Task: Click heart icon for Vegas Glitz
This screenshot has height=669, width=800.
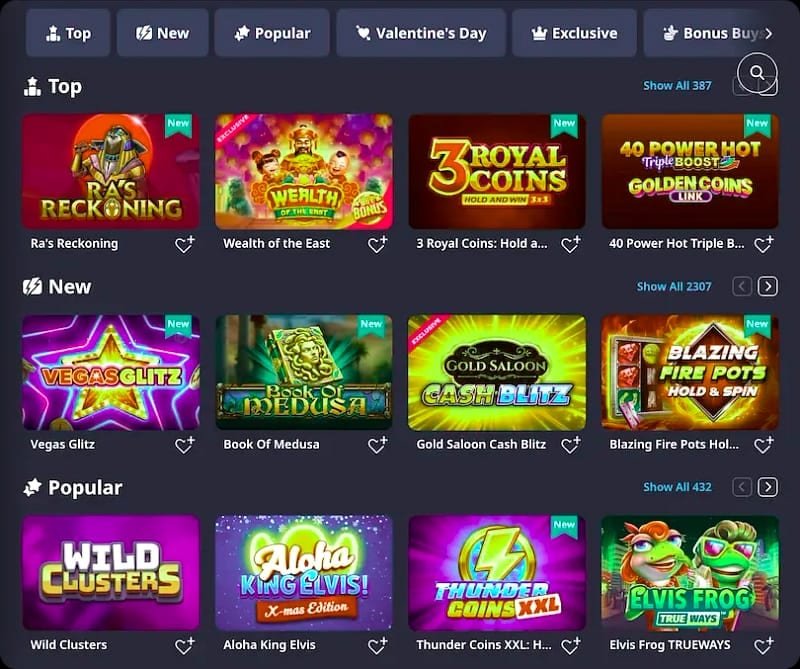Action: tap(185, 445)
